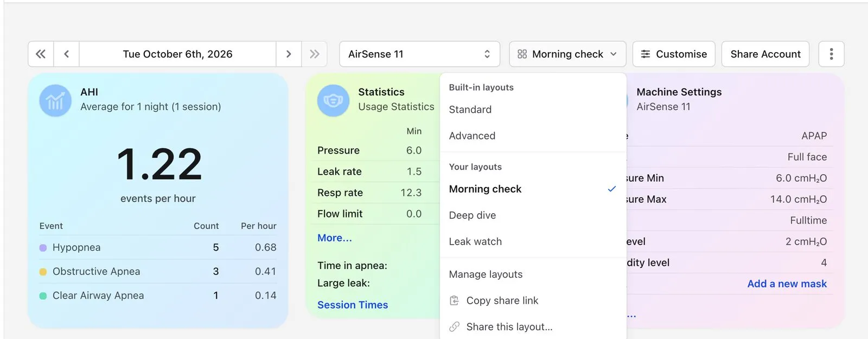
Task: Jump to first date double-chevron button
Action: point(41,54)
